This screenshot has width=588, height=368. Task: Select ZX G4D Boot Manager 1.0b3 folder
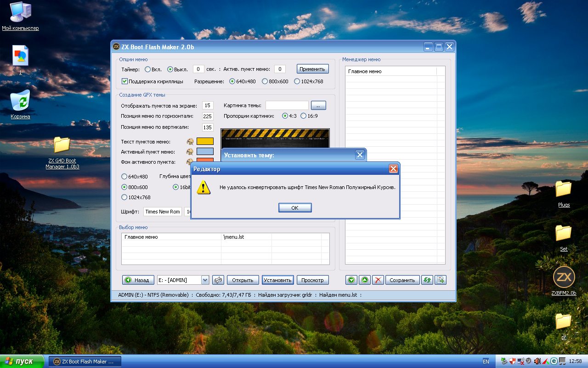(x=62, y=153)
